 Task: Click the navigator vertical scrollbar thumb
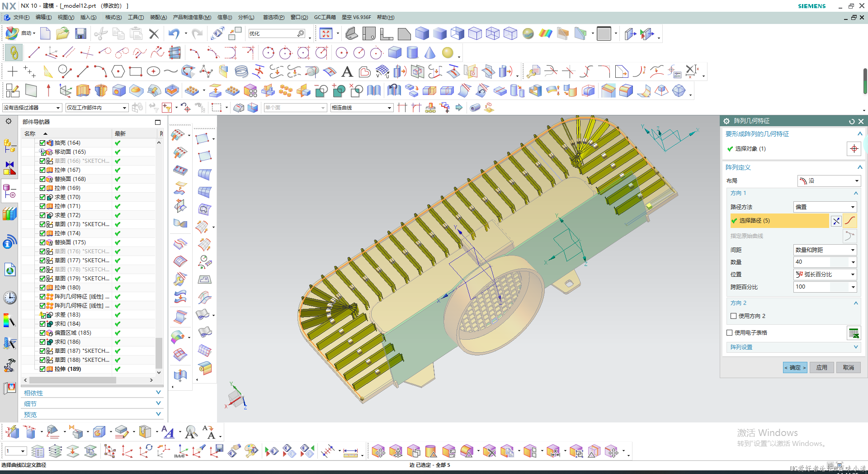159,353
